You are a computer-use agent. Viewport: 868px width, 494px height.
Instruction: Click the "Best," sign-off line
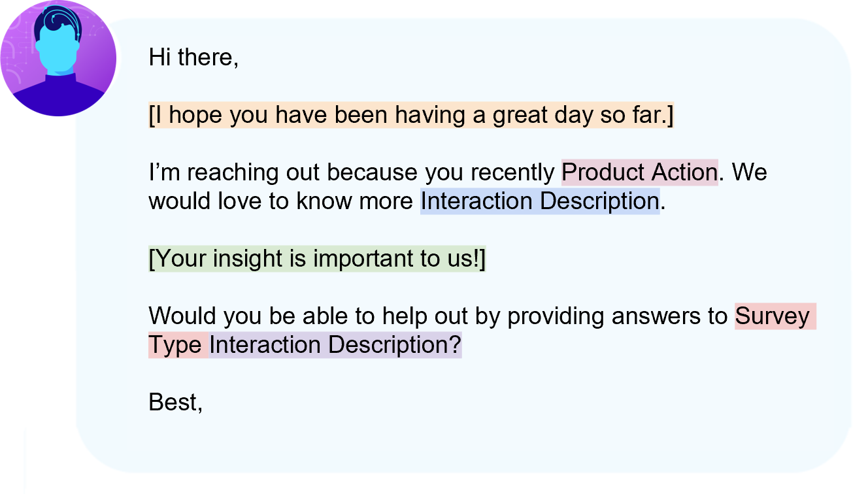pyautogui.click(x=175, y=403)
